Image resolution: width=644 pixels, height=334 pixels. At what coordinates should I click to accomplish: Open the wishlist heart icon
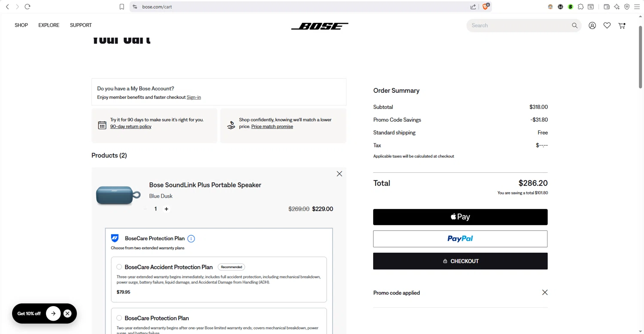point(607,26)
